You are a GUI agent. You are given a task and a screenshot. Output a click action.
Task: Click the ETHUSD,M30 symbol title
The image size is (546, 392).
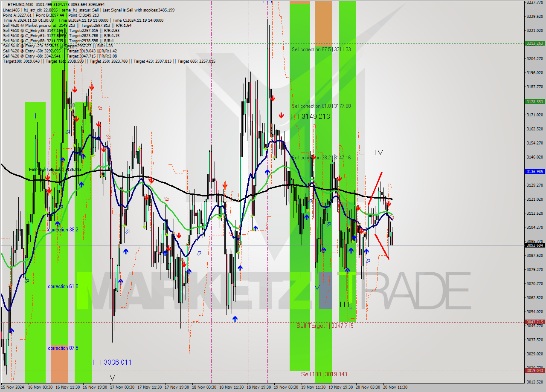[20, 5]
